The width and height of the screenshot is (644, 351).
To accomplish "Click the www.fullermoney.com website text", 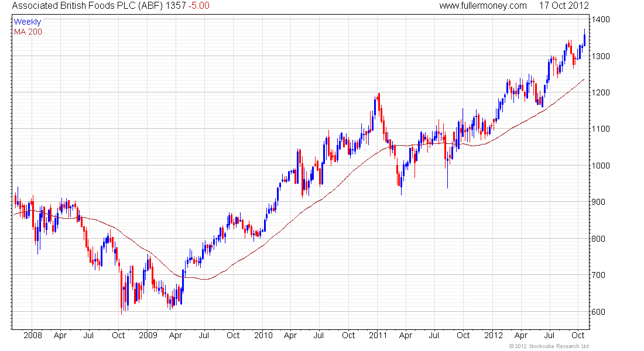I will (x=483, y=6).
